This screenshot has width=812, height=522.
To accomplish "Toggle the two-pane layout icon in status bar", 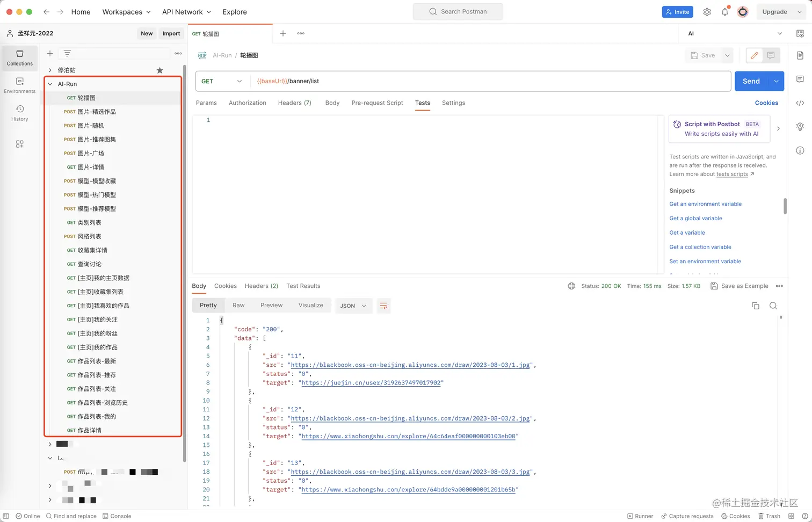I will pyautogui.click(x=791, y=516).
